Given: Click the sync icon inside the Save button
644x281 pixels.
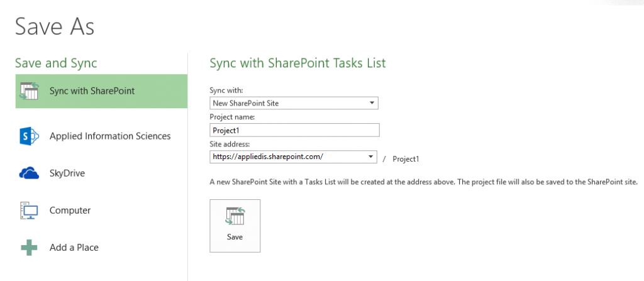Looking at the screenshot, I should coord(235,217).
